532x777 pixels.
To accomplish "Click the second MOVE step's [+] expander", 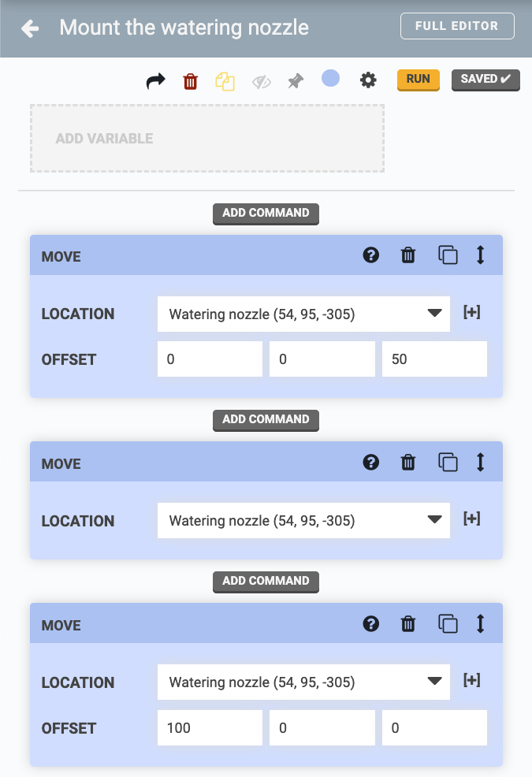I will pyautogui.click(x=471, y=519).
